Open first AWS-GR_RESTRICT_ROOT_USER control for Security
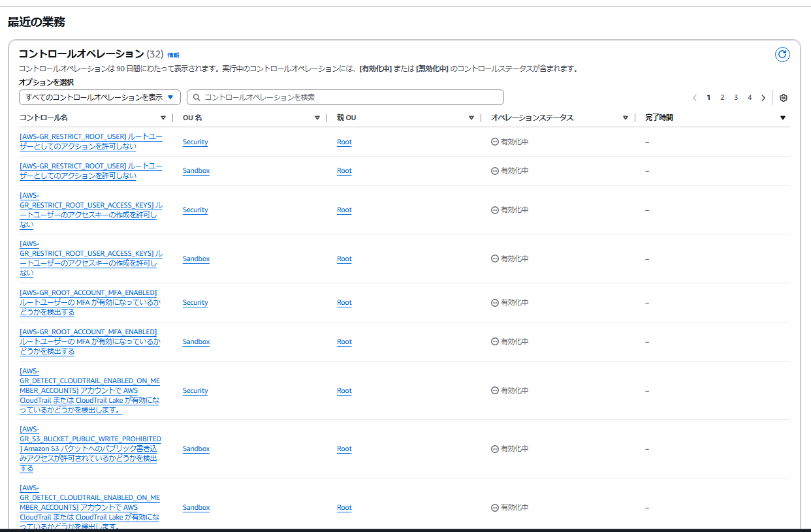This screenshot has height=532, width=811. point(91,142)
